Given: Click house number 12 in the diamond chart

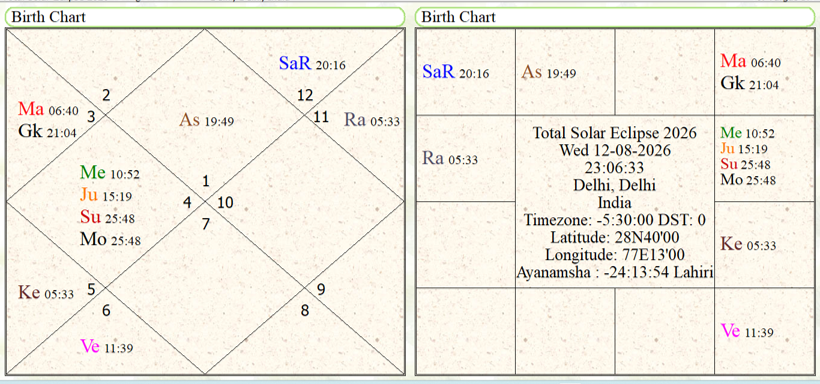Looking at the screenshot, I should click(x=305, y=95).
